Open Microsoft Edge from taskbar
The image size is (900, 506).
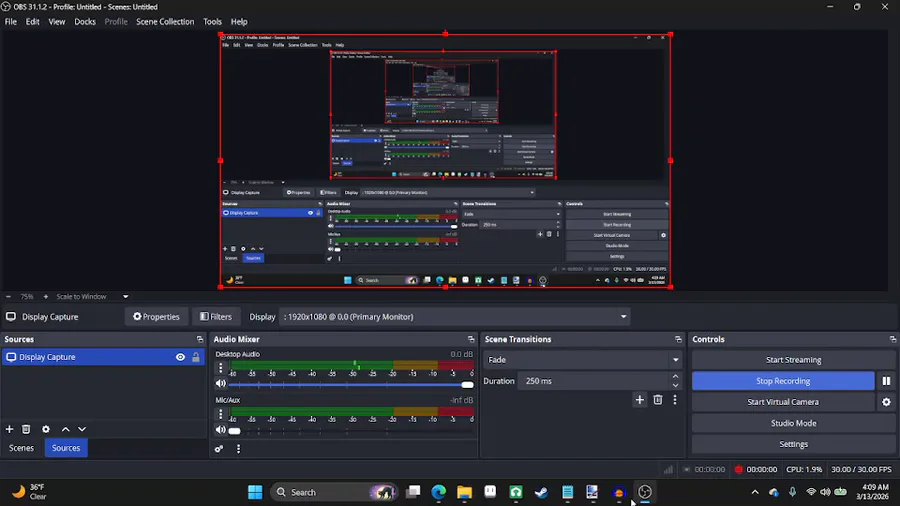(439, 492)
